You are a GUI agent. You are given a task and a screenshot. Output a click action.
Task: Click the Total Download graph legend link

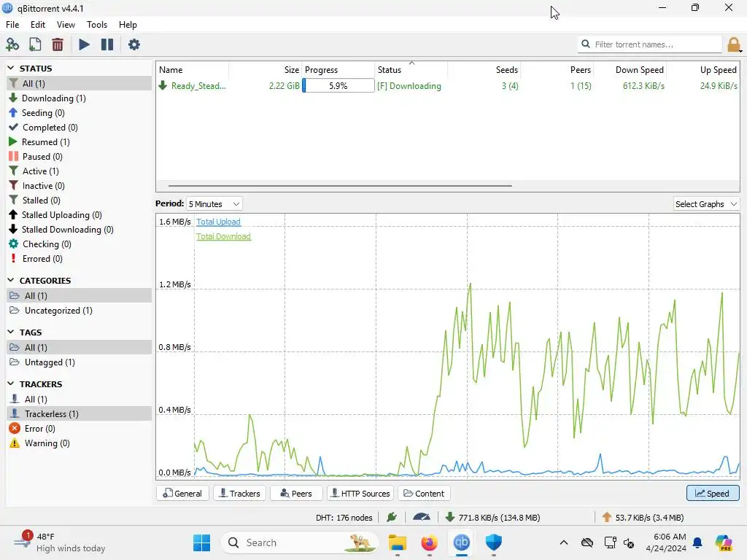click(223, 237)
